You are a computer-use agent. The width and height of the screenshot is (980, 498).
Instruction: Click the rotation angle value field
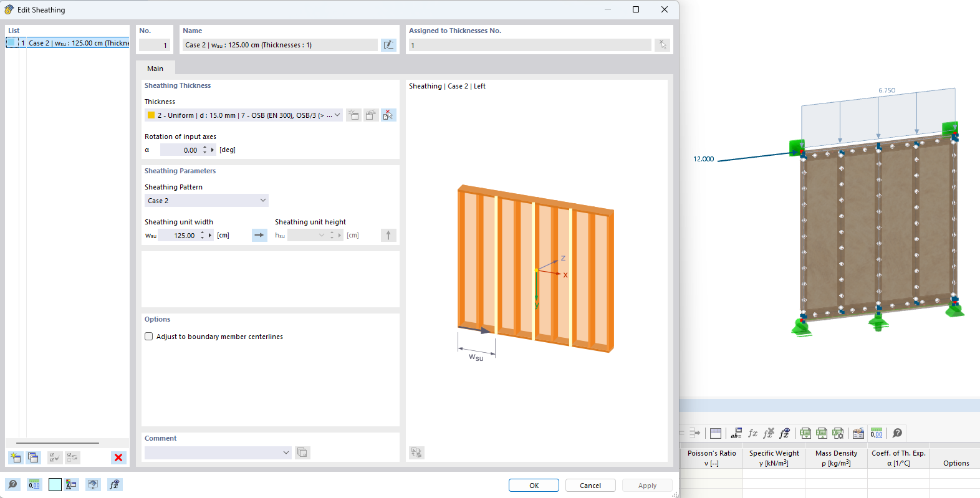point(180,150)
